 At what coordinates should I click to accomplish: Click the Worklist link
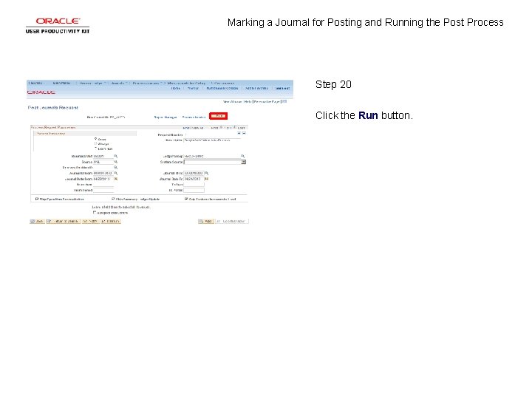click(x=193, y=88)
